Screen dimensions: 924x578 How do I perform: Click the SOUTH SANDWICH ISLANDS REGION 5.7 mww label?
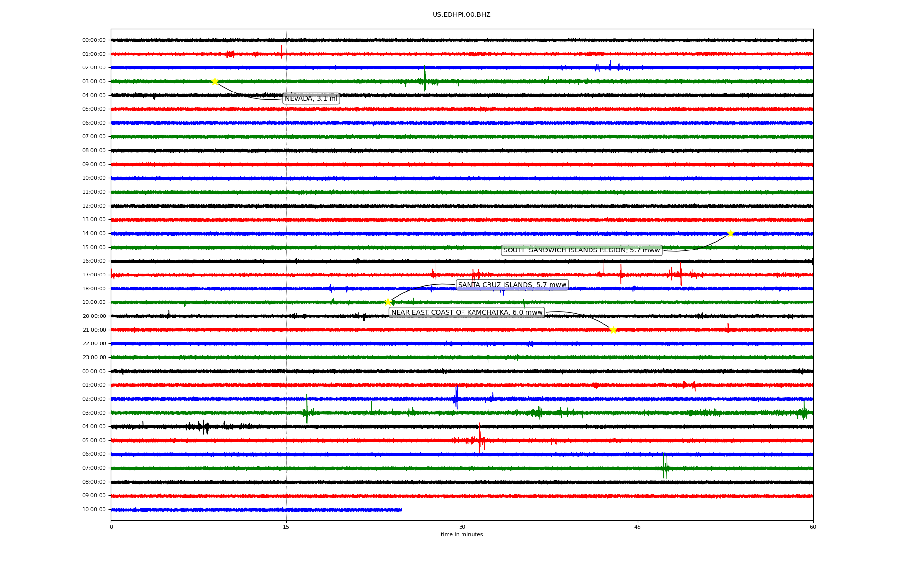(581, 250)
